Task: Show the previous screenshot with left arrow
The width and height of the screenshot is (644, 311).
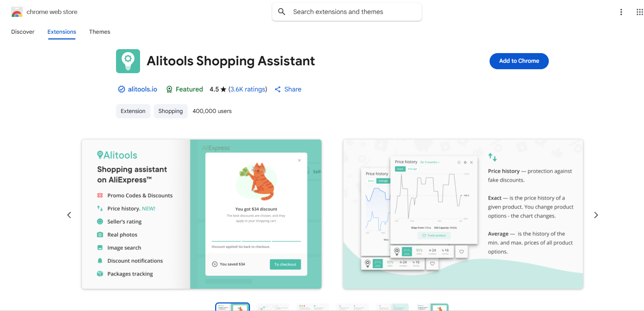Action: [69, 215]
